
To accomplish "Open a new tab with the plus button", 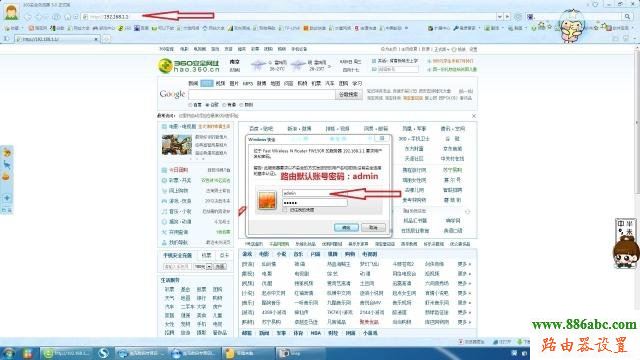I will [107, 39].
